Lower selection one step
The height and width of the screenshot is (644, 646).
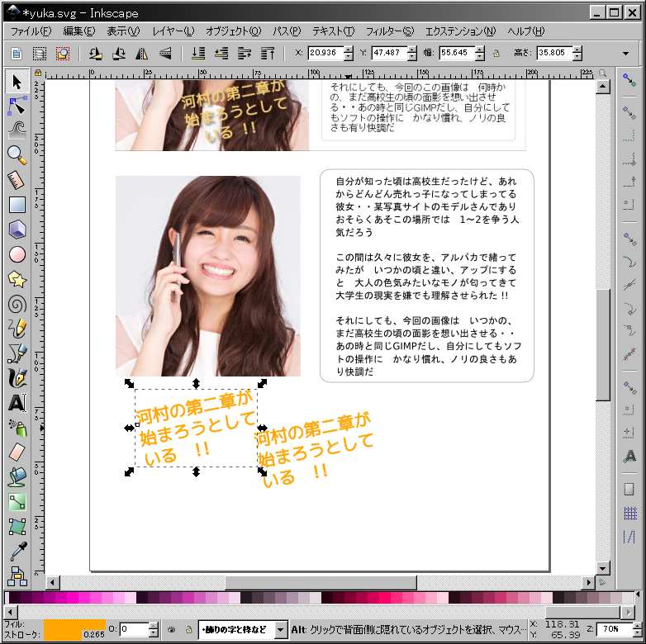221,53
